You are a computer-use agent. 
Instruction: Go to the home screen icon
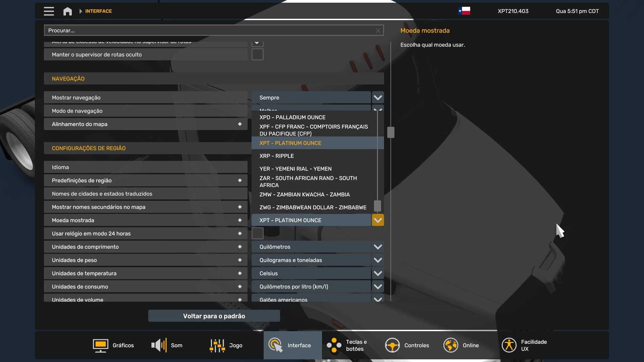(x=67, y=11)
